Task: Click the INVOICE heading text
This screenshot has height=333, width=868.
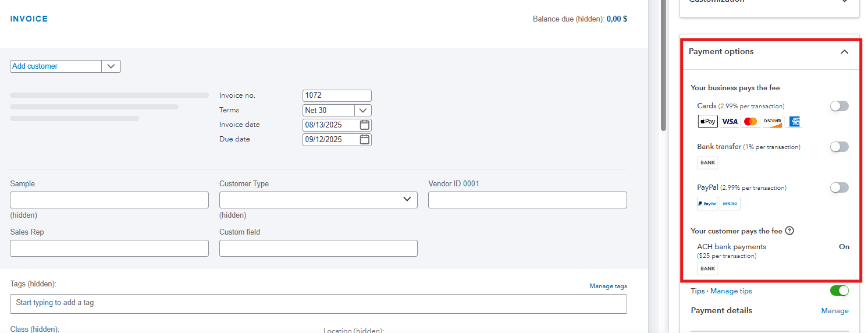Action: coord(29,19)
